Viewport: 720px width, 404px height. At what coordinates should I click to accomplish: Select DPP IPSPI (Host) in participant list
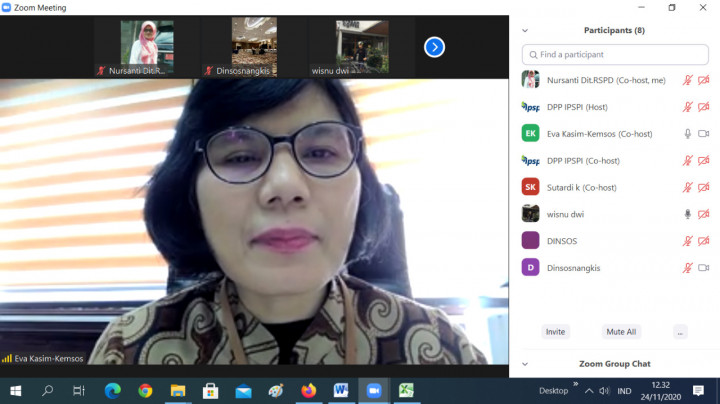577,107
